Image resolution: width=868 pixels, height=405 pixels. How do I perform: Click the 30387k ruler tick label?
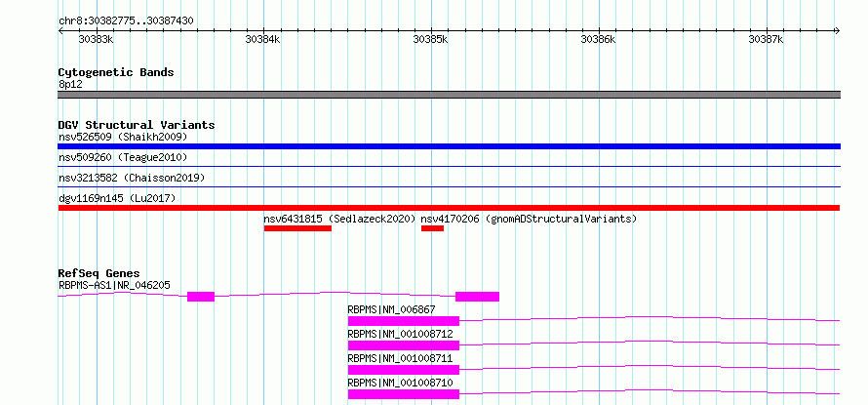(766, 39)
